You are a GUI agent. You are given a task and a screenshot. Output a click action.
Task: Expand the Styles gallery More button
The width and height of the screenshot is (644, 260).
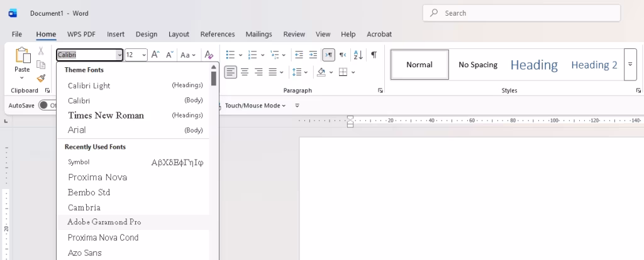[630, 65]
